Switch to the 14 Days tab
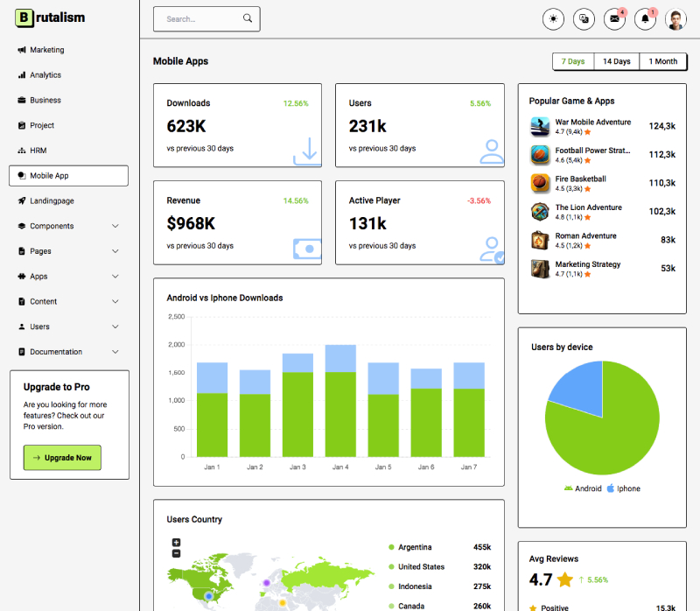This screenshot has width=700, height=611. [616, 61]
